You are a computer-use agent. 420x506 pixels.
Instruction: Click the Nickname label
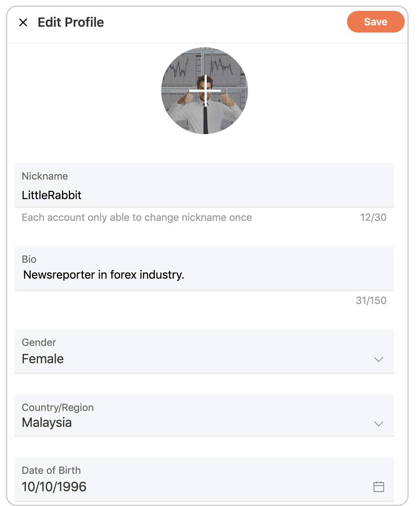[45, 176]
